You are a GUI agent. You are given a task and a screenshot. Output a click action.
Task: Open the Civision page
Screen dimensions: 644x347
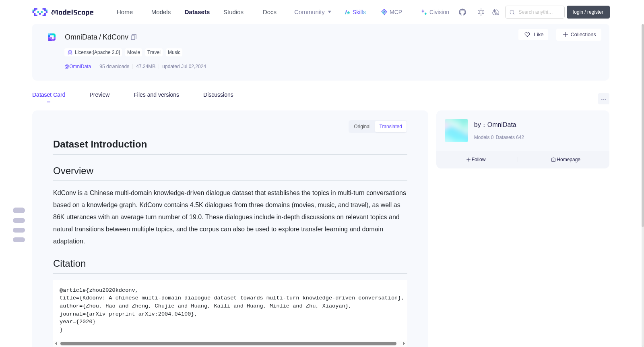pos(435,12)
